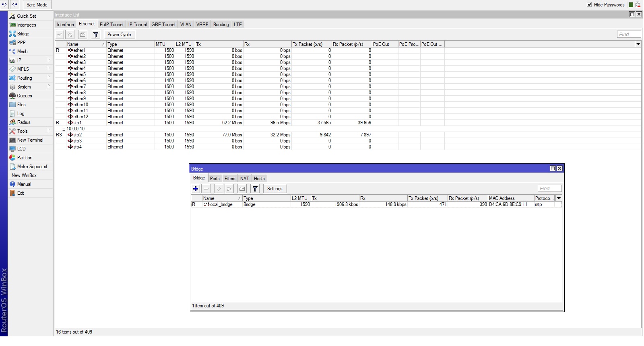Toggle the Hide Passwords checkbox
The width and height of the screenshot is (644, 346).
click(x=589, y=5)
